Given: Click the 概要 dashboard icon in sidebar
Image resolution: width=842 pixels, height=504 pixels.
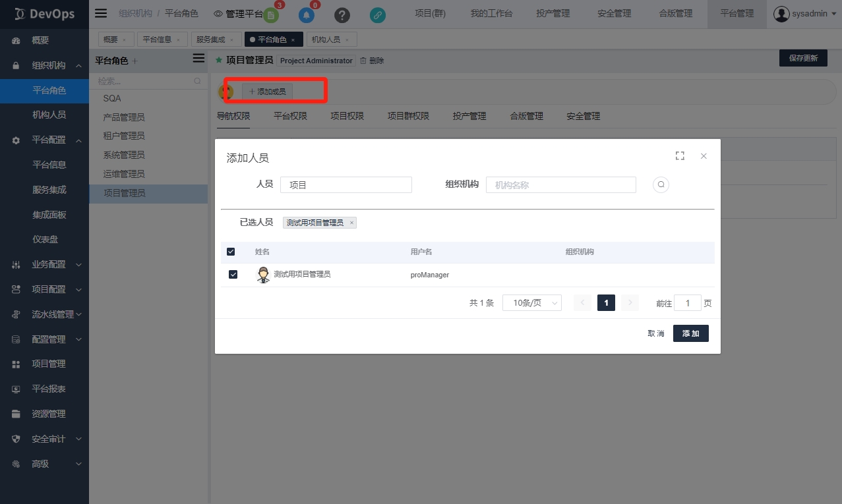Looking at the screenshot, I should (16, 40).
